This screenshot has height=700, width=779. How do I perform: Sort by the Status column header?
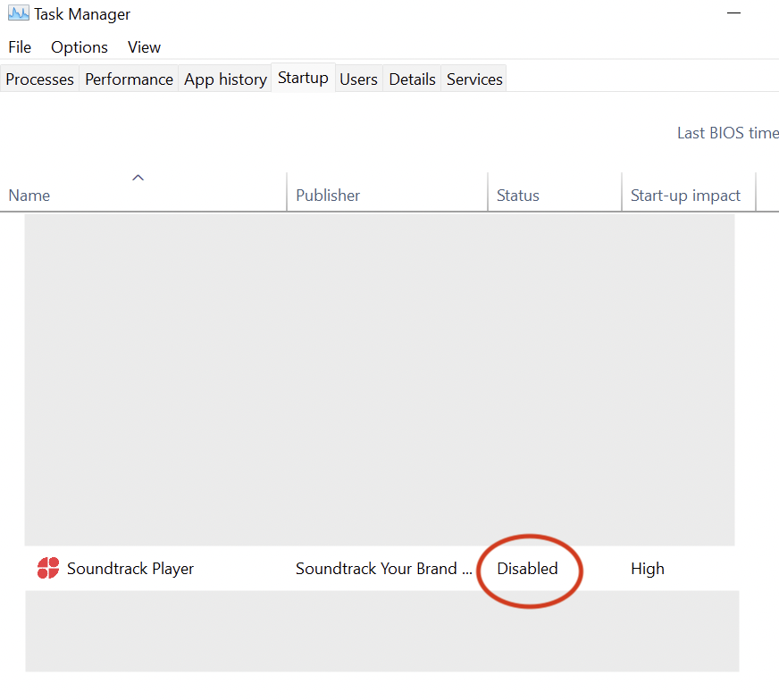[x=555, y=193]
